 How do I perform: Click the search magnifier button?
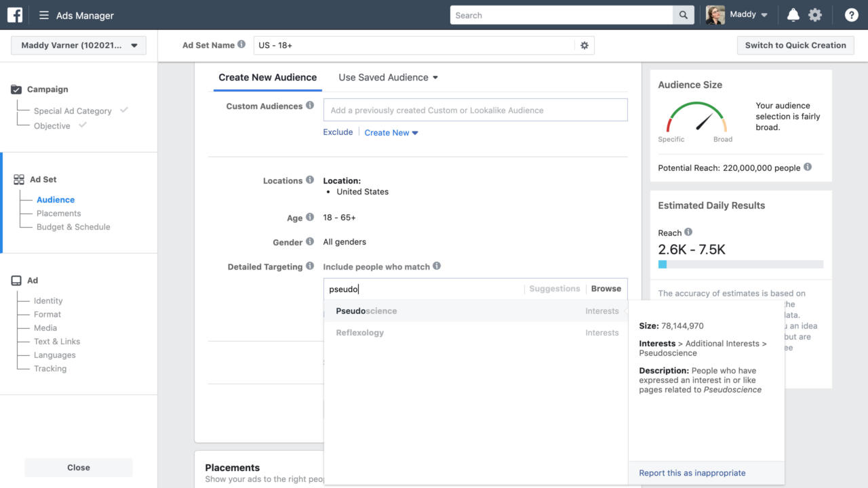684,15
